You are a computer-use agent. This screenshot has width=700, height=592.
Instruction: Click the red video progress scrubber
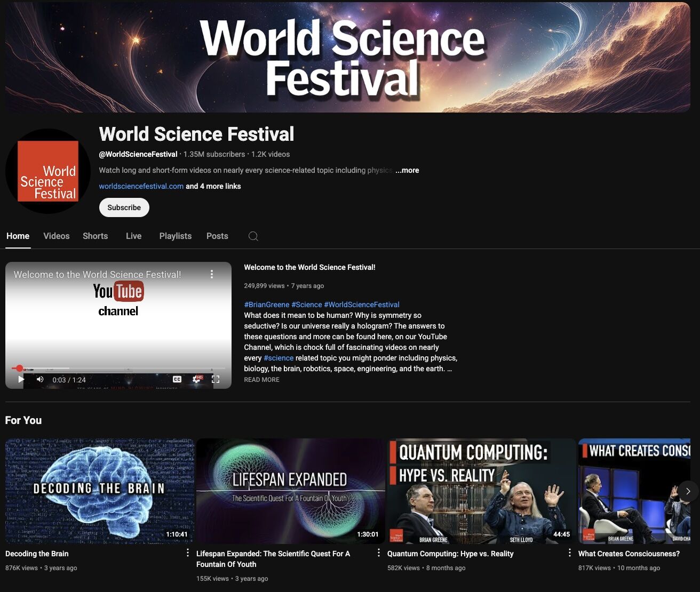(x=20, y=368)
